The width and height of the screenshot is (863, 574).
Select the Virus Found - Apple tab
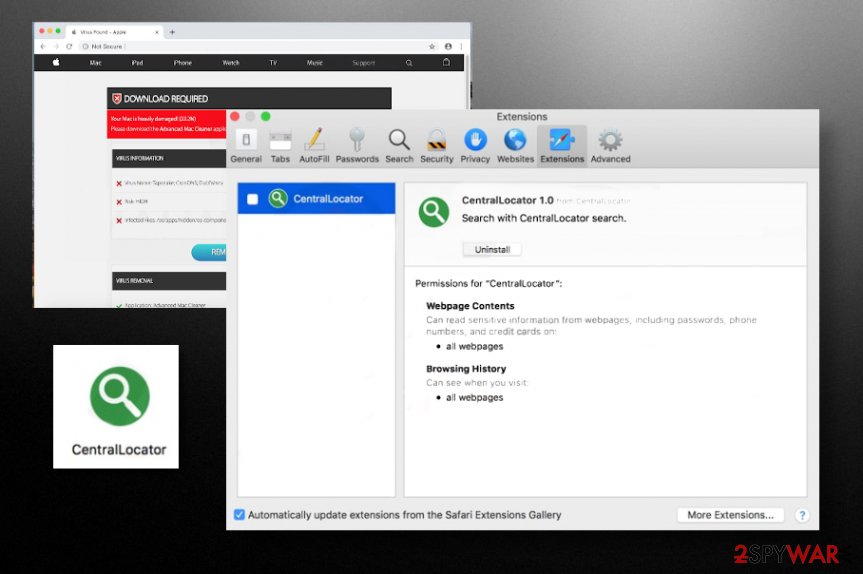[x=114, y=32]
